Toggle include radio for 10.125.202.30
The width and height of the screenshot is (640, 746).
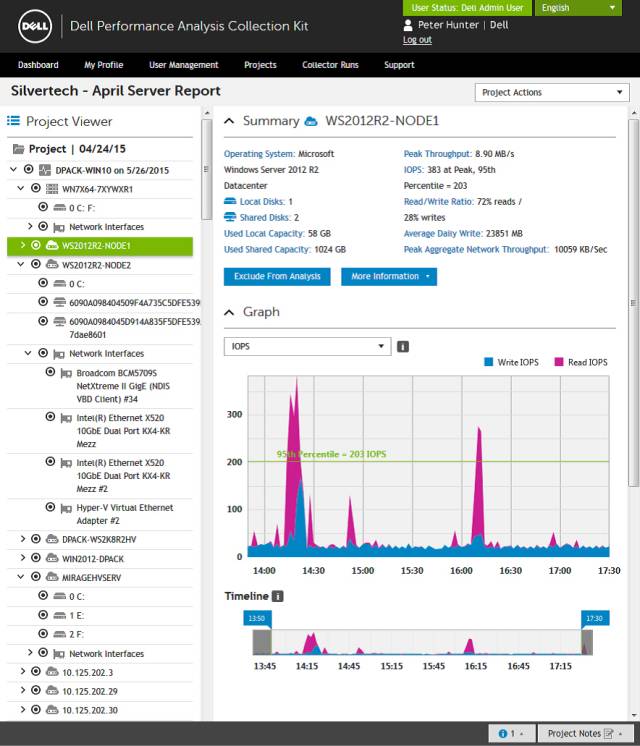(x=36, y=709)
